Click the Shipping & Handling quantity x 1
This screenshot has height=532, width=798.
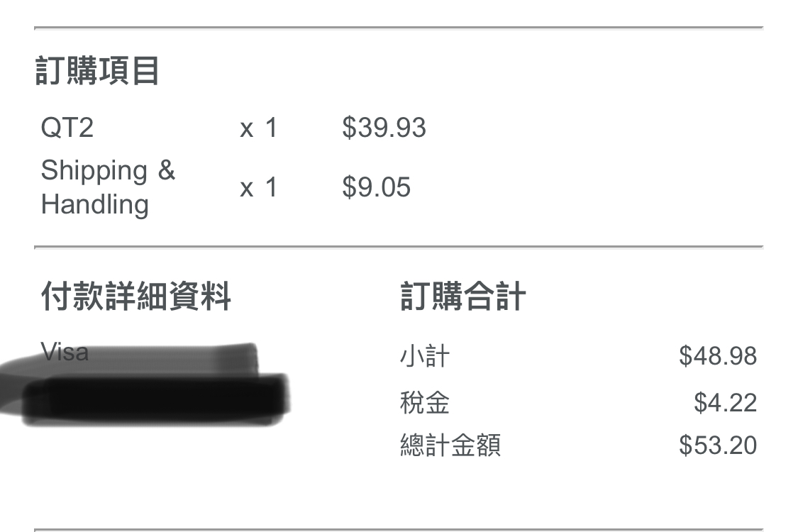[258, 188]
